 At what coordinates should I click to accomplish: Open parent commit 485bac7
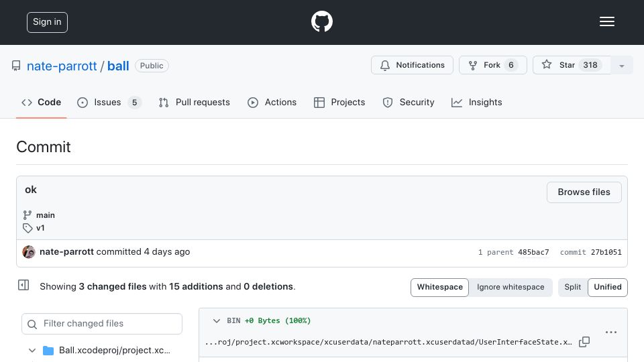[x=533, y=252]
